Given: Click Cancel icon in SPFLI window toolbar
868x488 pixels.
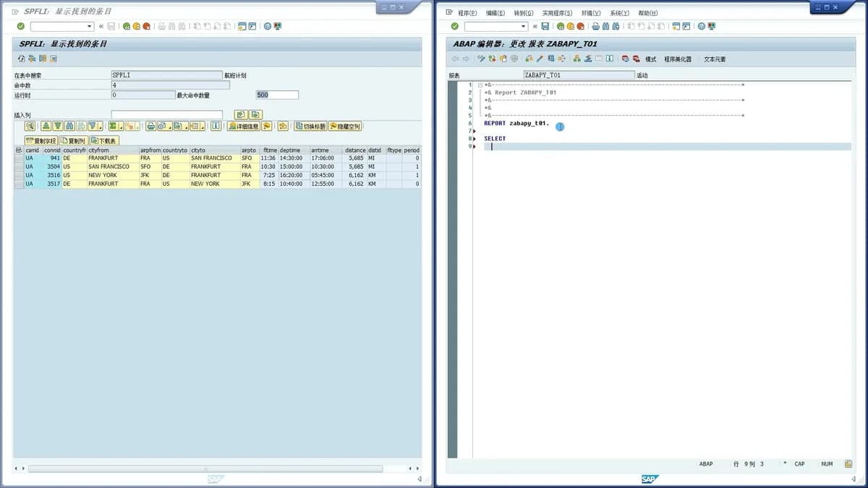Looking at the screenshot, I should pyautogui.click(x=146, y=26).
